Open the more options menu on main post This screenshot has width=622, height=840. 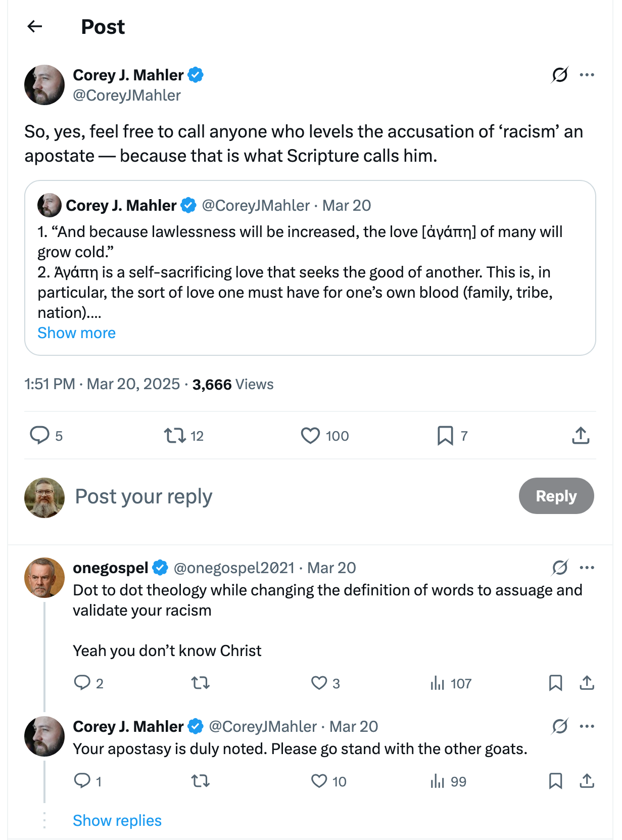(x=587, y=75)
